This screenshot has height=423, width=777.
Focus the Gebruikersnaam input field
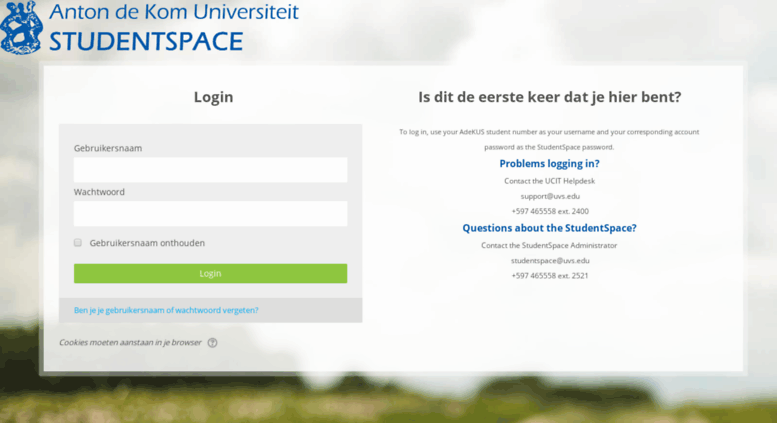click(x=210, y=170)
